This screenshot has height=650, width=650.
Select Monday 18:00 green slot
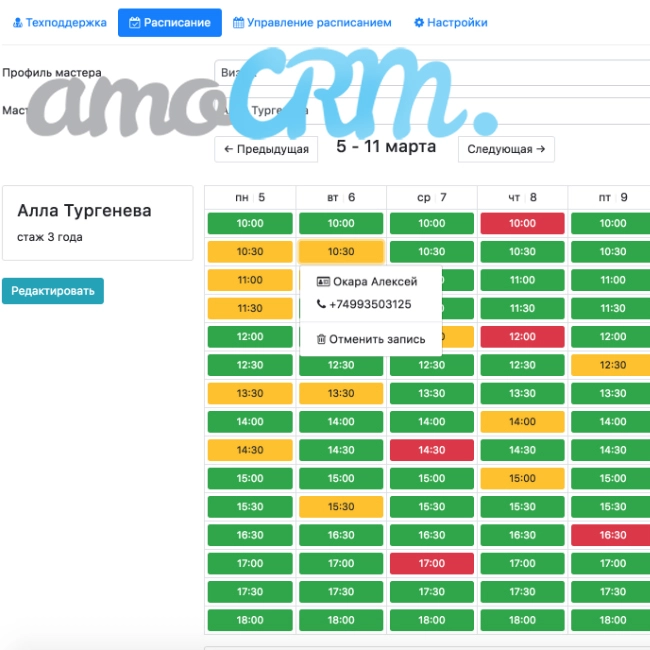[250, 620]
